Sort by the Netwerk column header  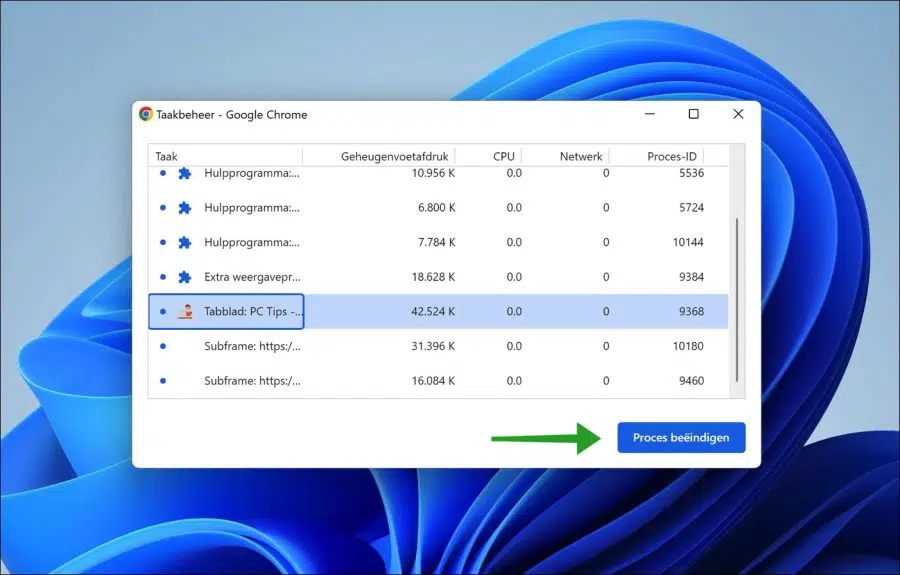pyautogui.click(x=565, y=156)
